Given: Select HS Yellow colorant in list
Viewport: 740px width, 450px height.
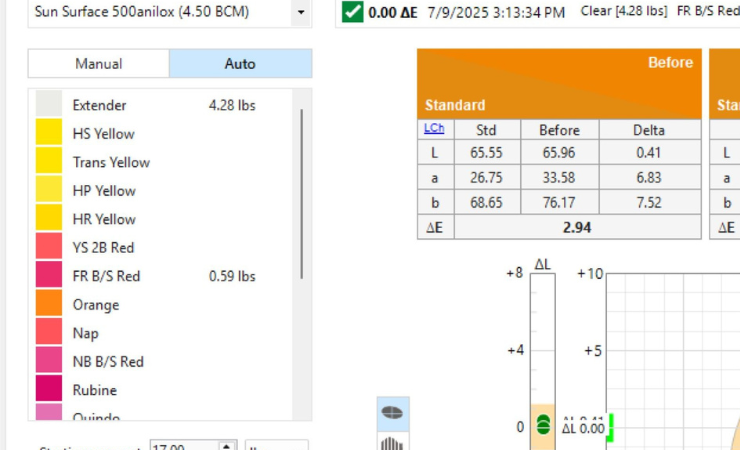Looking at the screenshot, I should pos(103,134).
